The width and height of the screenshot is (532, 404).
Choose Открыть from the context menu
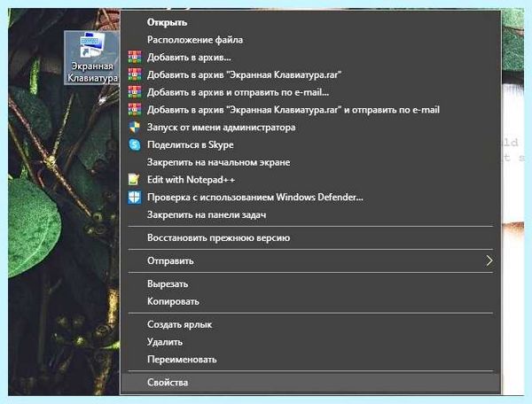coord(310,22)
